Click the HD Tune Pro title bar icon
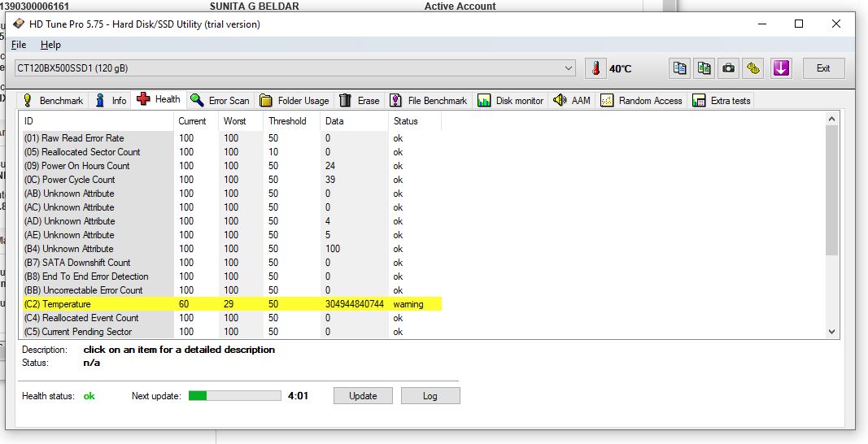 coord(20,24)
